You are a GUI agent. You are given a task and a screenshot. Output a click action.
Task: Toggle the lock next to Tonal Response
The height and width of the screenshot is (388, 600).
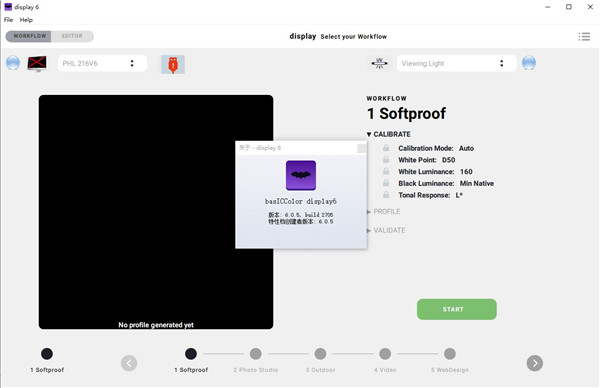coord(386,195)
